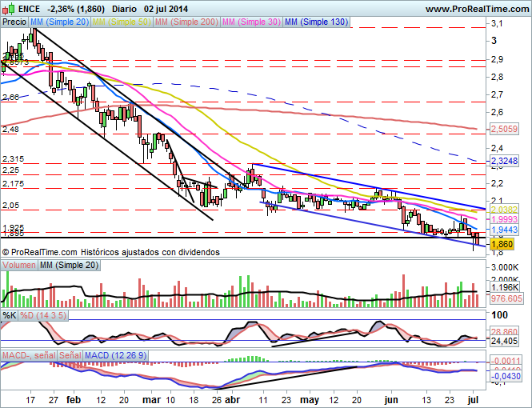Select the Precio indicator label
Image resolution: width=532 pixels, height=408 pixels.
pos(14,22)
